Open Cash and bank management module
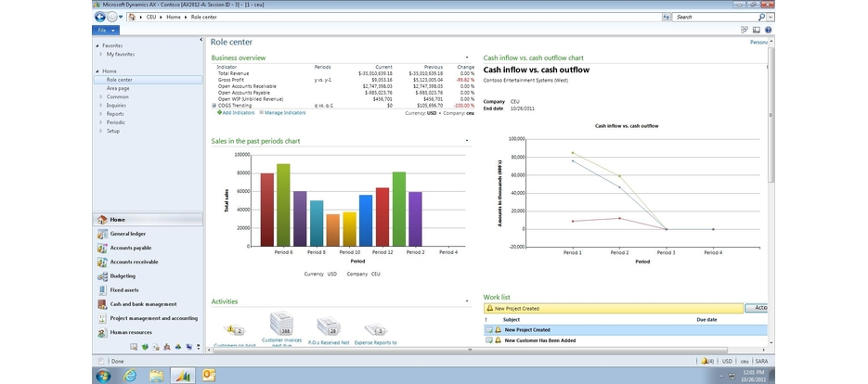Image resolution: width=868 pixels, height=384 pixels. pos(148,304)
